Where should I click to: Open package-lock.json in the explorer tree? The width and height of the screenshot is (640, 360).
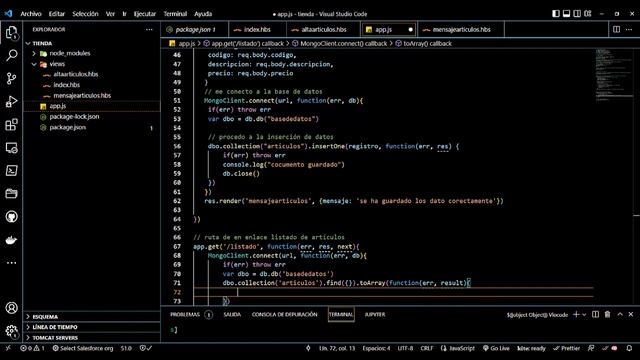tap(74, 117)
